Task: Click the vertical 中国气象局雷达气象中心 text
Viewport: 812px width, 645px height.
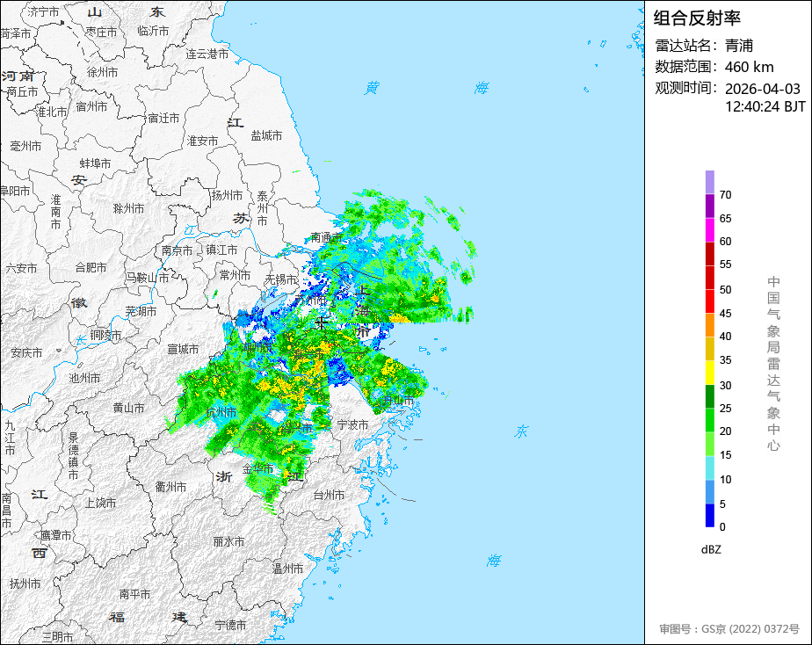Action: coord(773,364)
